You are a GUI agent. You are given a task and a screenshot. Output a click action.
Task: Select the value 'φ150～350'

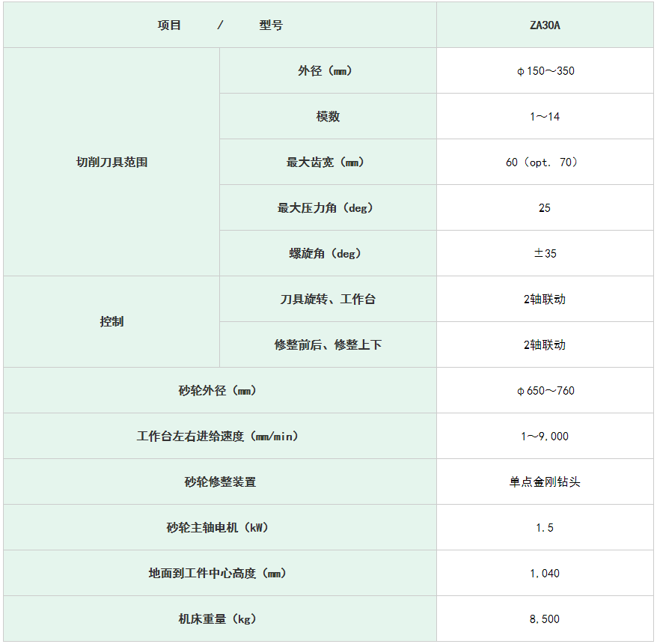[x=545, y=71]
